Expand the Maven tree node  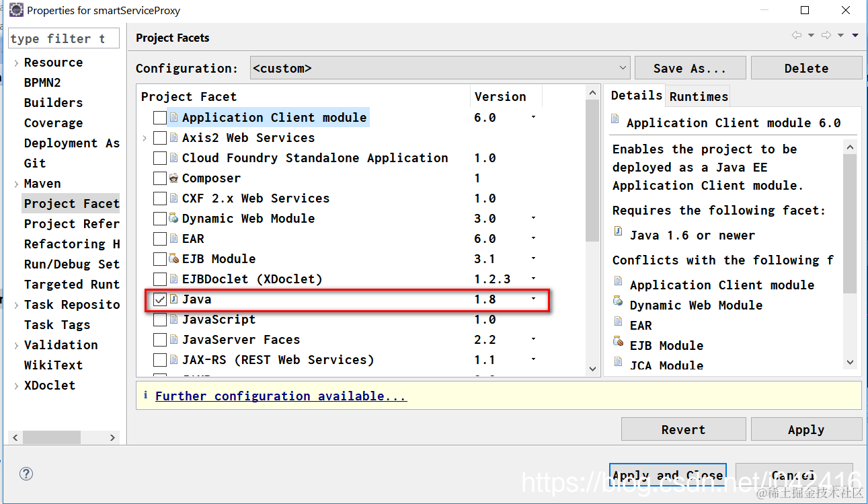(16, 184)
